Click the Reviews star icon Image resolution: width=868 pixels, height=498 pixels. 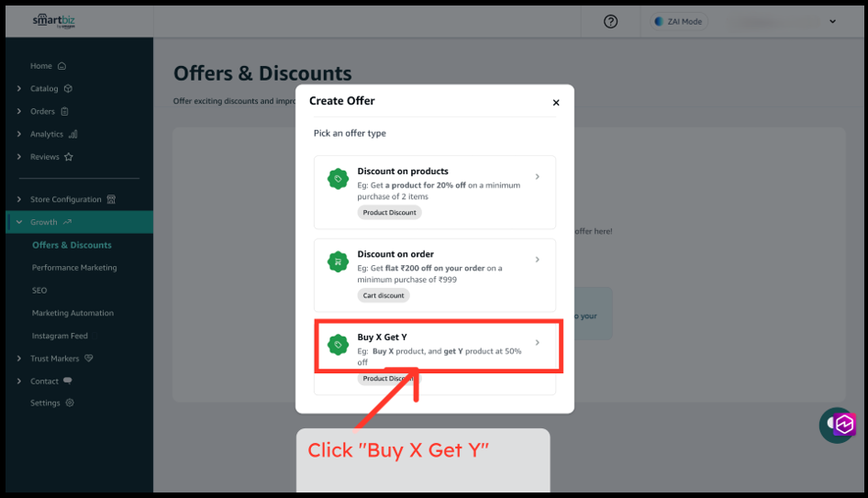coord(69,157)
